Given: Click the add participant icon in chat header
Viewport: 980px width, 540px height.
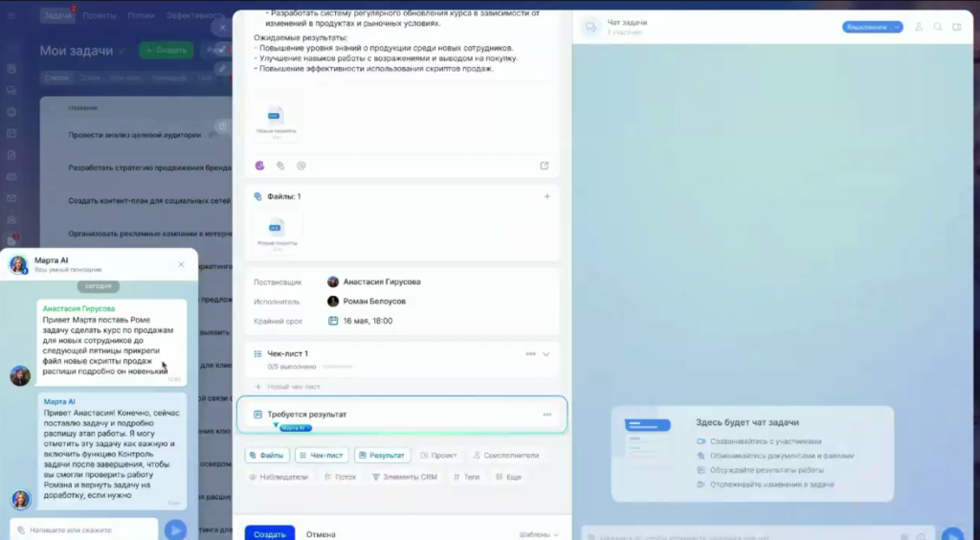Looking at the screenshot, I should point(919,27).
